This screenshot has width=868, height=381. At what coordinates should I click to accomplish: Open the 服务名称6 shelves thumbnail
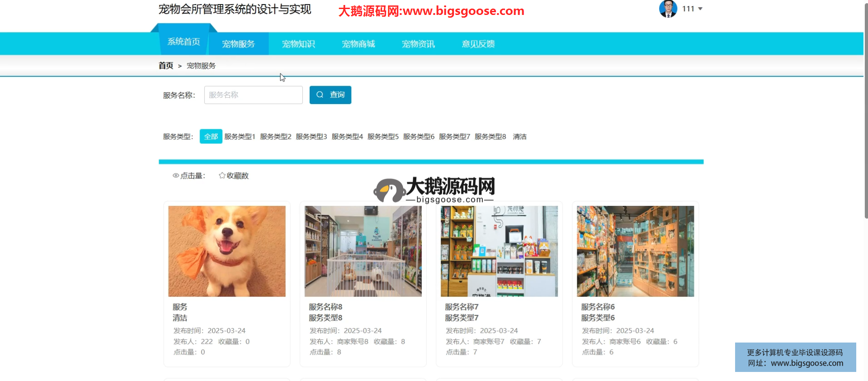pyautogui.click(x=635, y=251)
